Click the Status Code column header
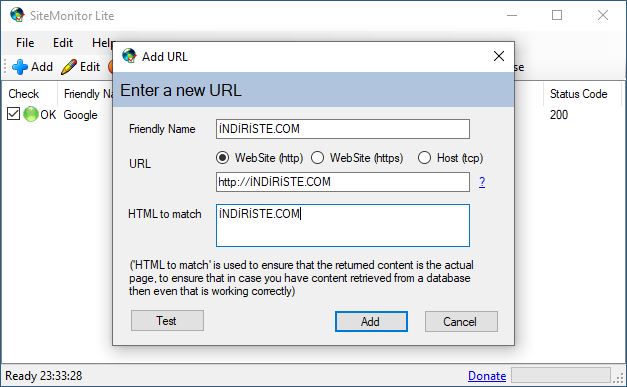 point(578,94)
